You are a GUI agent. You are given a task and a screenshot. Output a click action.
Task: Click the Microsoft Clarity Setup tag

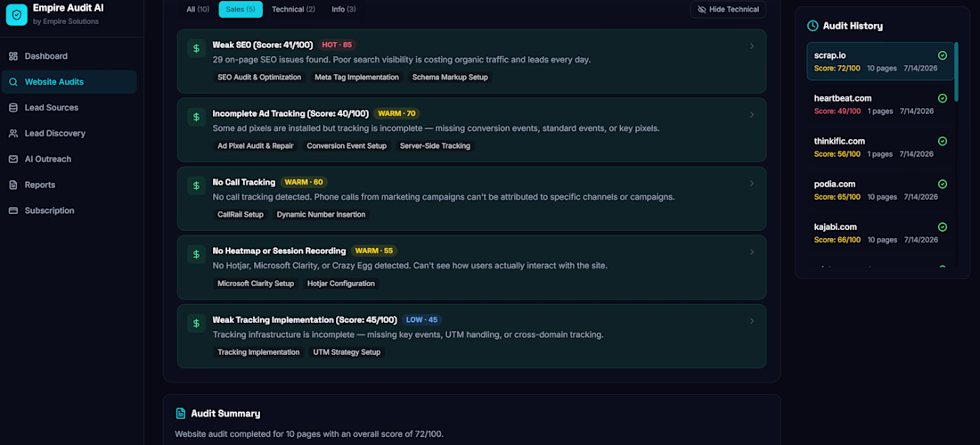click(x=256, y=284)
